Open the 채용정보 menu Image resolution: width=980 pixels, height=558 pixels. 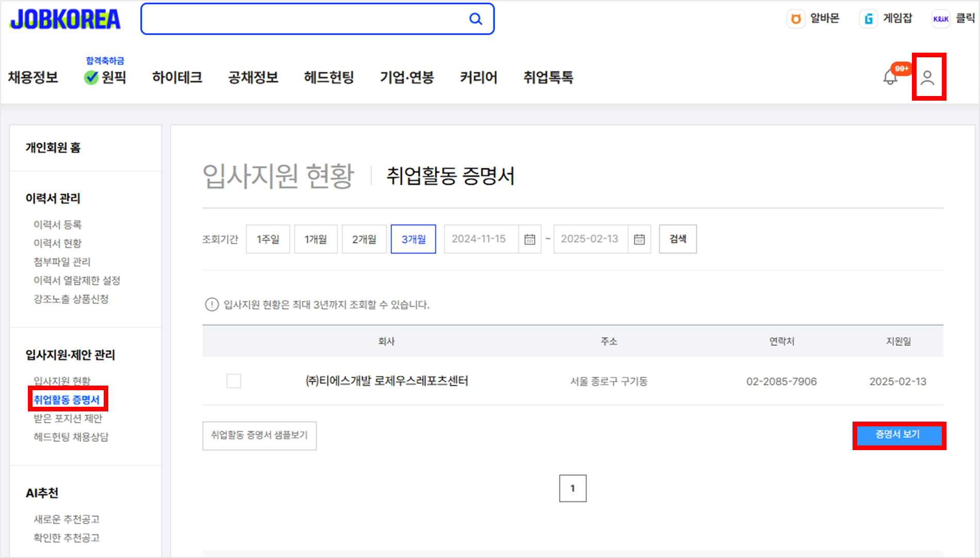tap(33, 77)
